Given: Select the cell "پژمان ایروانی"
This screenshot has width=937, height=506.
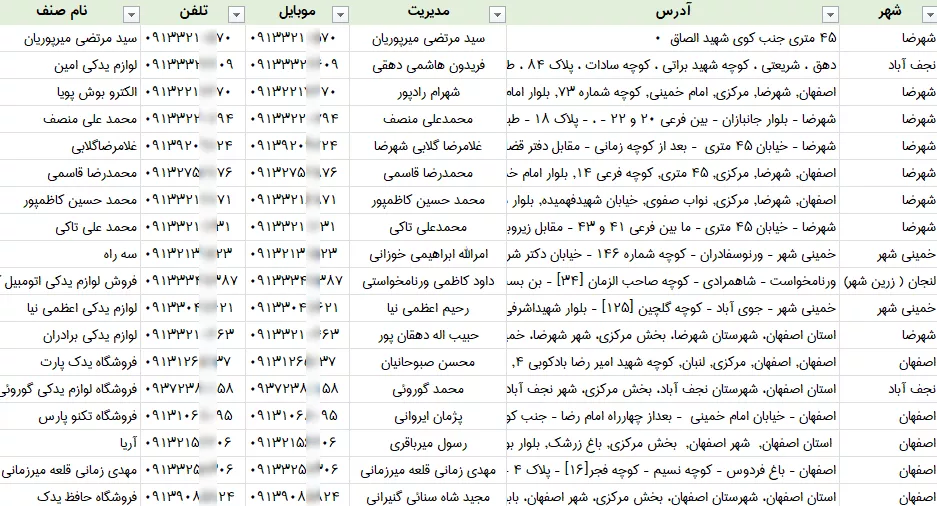Looking at the screenshot, I should coord(428,416).
